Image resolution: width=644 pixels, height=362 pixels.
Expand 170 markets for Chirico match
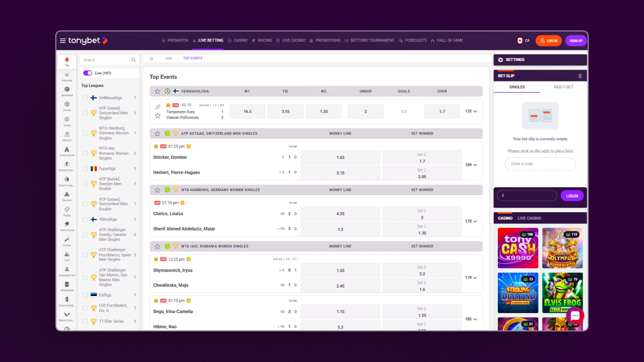471,221
